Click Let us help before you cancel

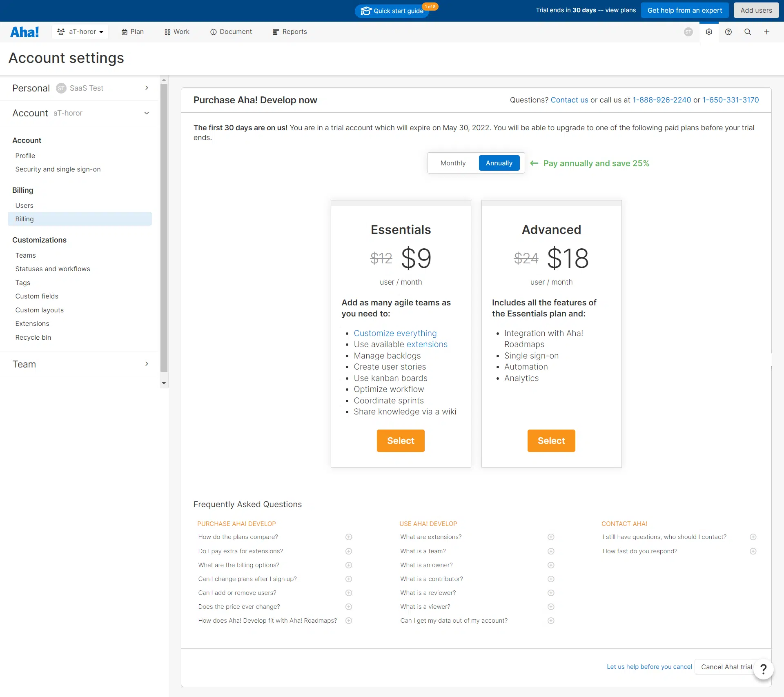pos(649,667)
